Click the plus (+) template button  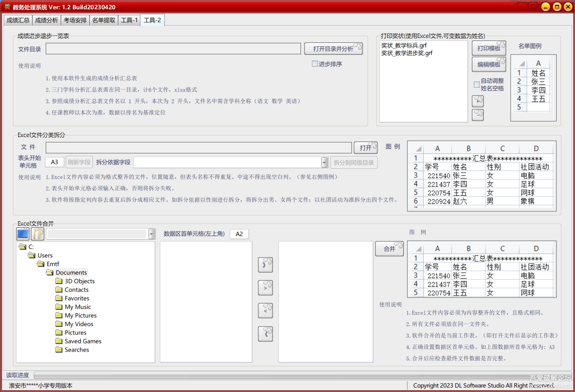(x=478, y=101)
